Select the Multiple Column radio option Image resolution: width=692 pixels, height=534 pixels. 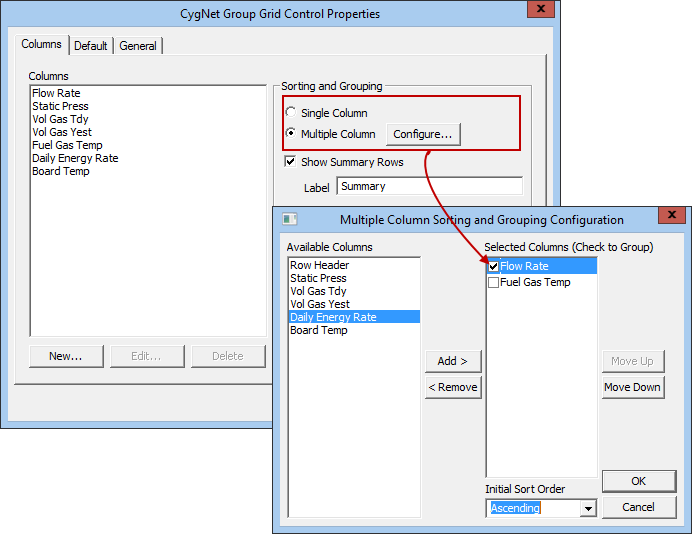pyautogui.click(x=290, y=133)
